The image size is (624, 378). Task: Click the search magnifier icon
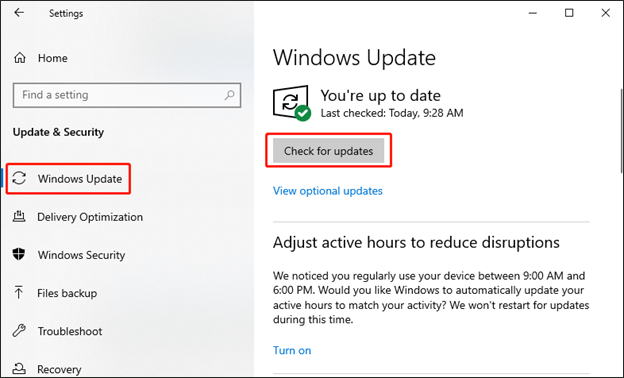pyautogui.click(x=229, y=95)
